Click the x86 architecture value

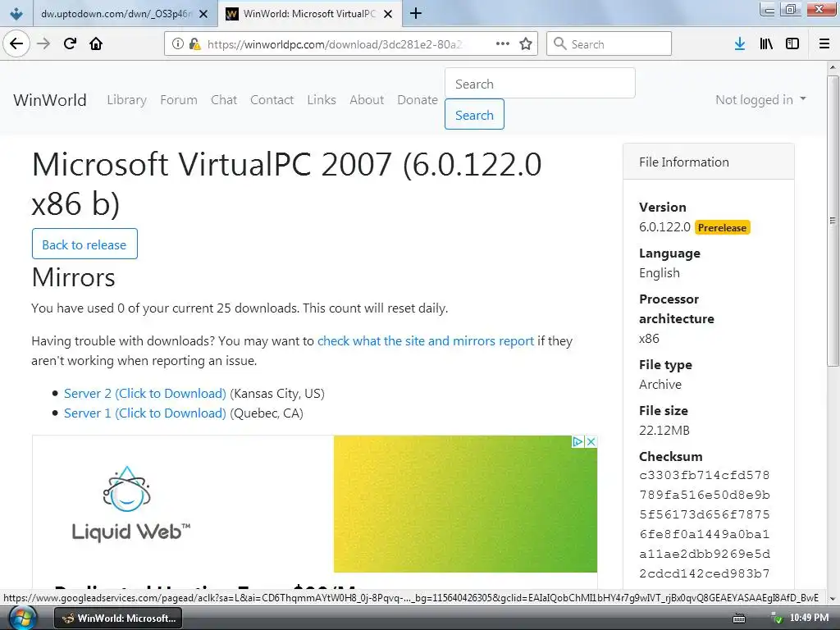tap(649, 339)
